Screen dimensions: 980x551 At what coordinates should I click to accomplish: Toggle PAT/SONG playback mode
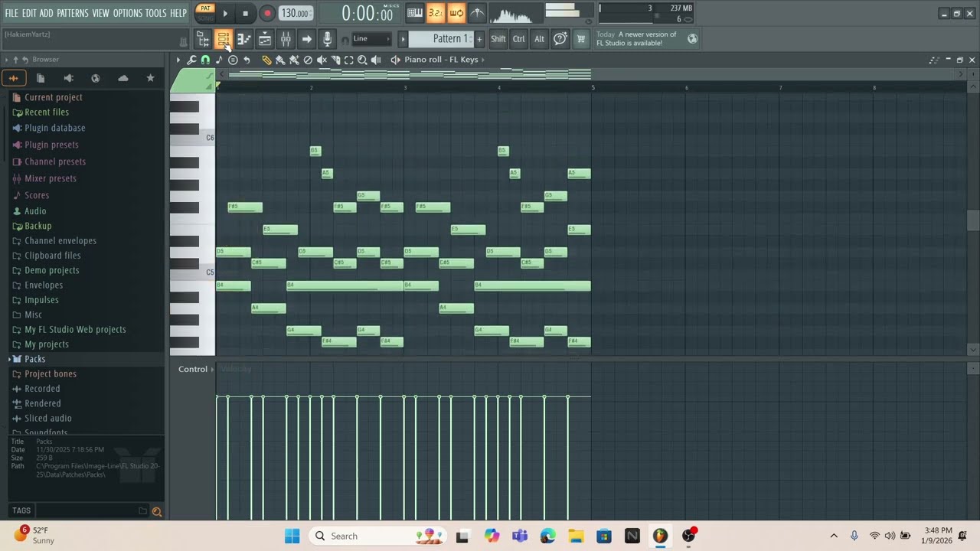(205, 12)
